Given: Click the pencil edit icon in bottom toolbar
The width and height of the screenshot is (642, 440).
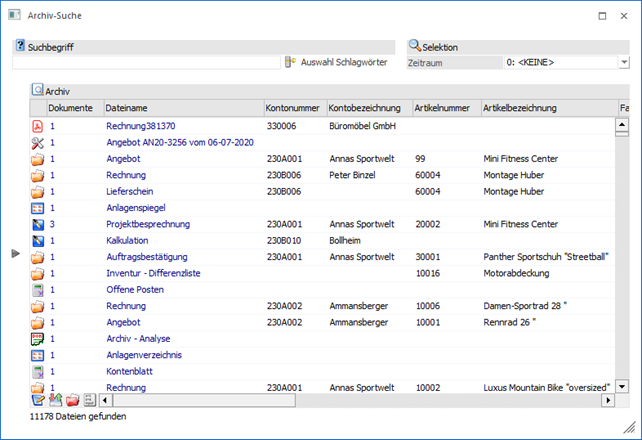Looking at the screenshot, I should (x=39, y=401).
